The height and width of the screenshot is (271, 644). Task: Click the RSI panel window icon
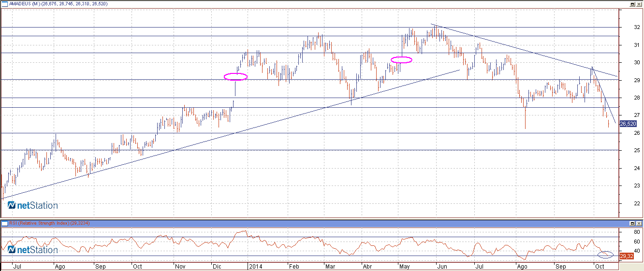(x=4, y=224)
